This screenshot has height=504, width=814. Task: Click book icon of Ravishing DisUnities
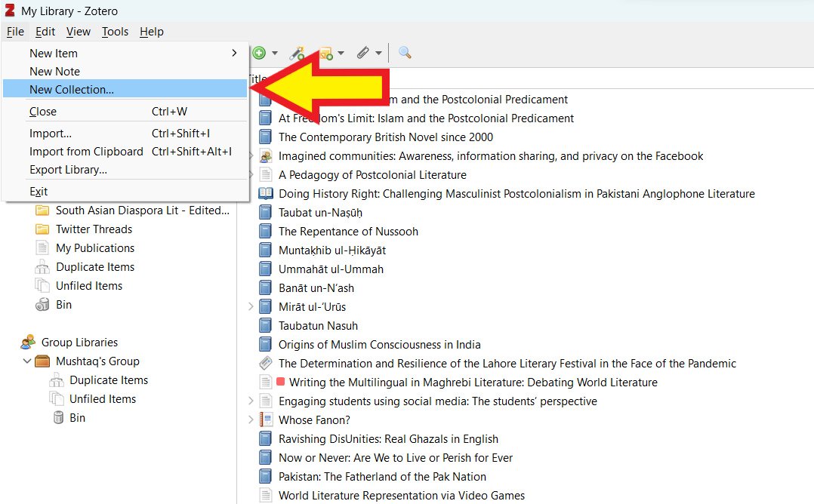tap(265, 438)
